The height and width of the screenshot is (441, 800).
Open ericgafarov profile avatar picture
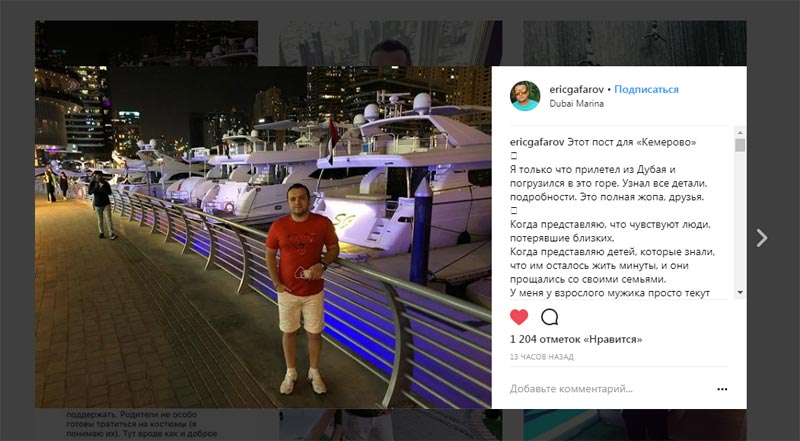coord(525,95)
